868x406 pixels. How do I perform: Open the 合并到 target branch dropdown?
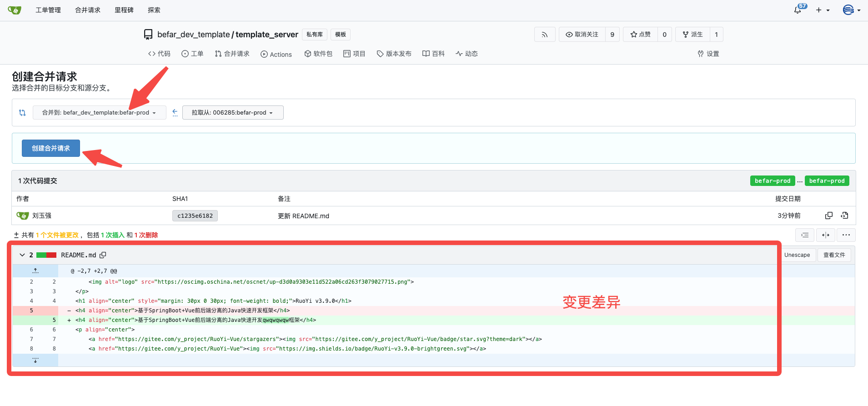99,112
